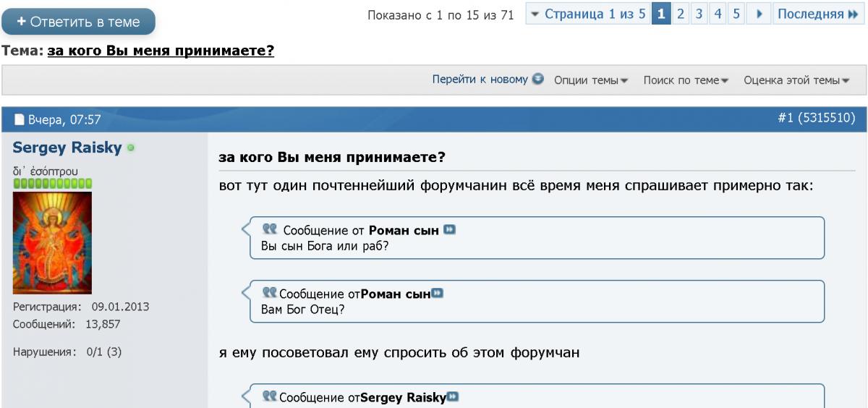The width and height of the screenshot is (868, 408).
Task: Click the view-post icon in first Роман сын quote
Action: pos(450,230)
